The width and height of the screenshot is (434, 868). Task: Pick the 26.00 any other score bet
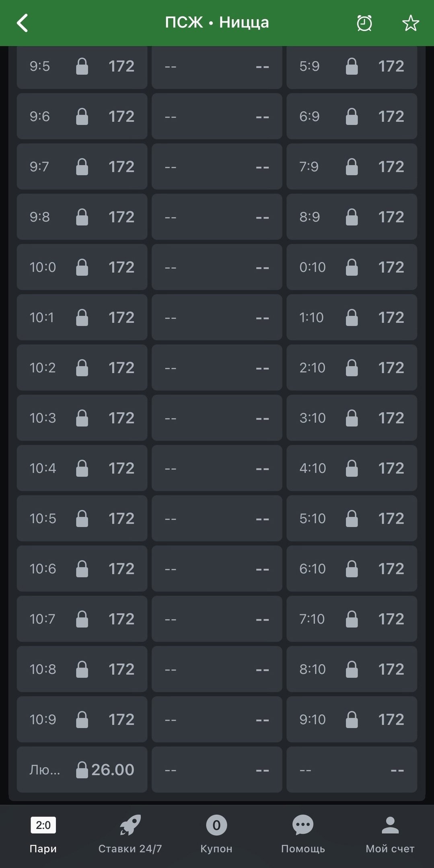(x=82, y=770)
